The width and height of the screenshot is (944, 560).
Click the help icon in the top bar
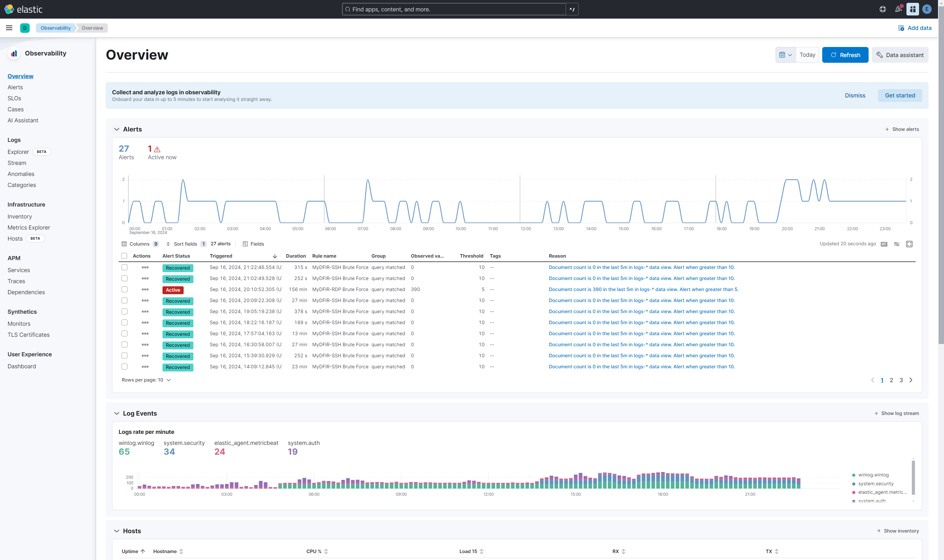point(882,9)
